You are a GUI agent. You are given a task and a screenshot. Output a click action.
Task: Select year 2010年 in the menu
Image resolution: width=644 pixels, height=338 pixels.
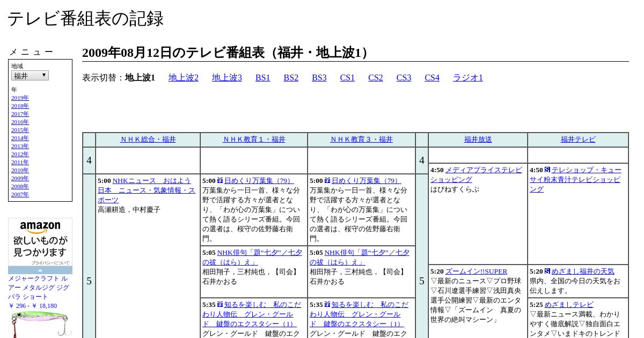click(x=20, y=171)
